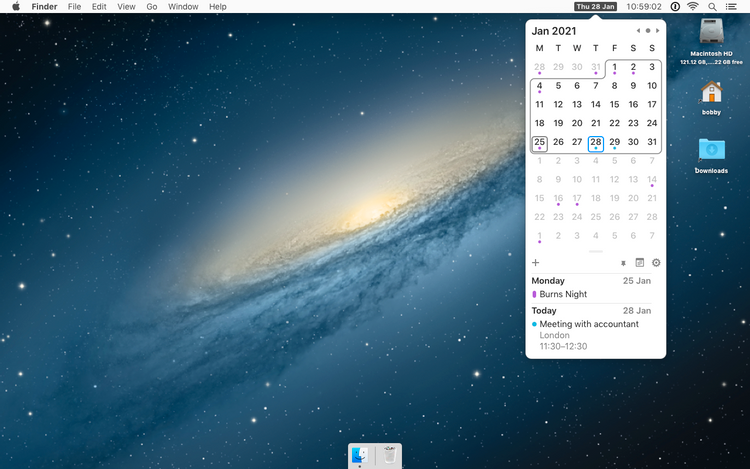The height and width of the screenshot is (469, 750).
Task: Select the Macintosh HD desktop drive icon
Action: (712, 35)
